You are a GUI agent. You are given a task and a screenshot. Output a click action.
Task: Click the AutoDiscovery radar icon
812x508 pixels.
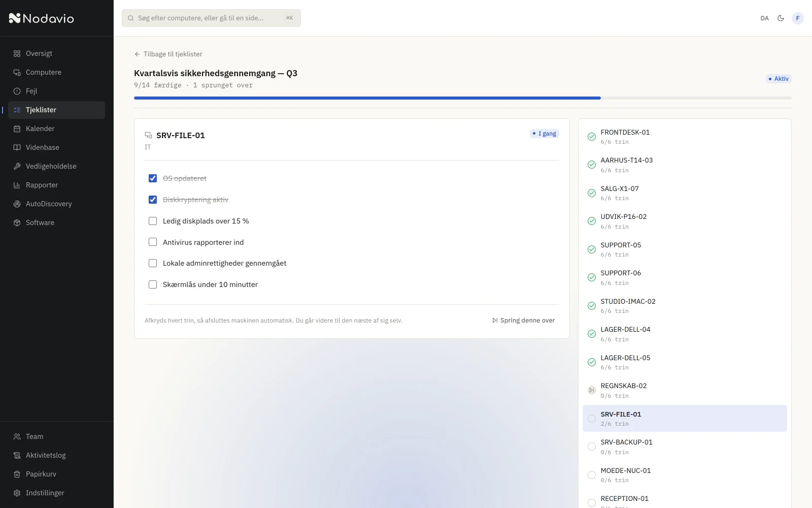coord(17,204)
